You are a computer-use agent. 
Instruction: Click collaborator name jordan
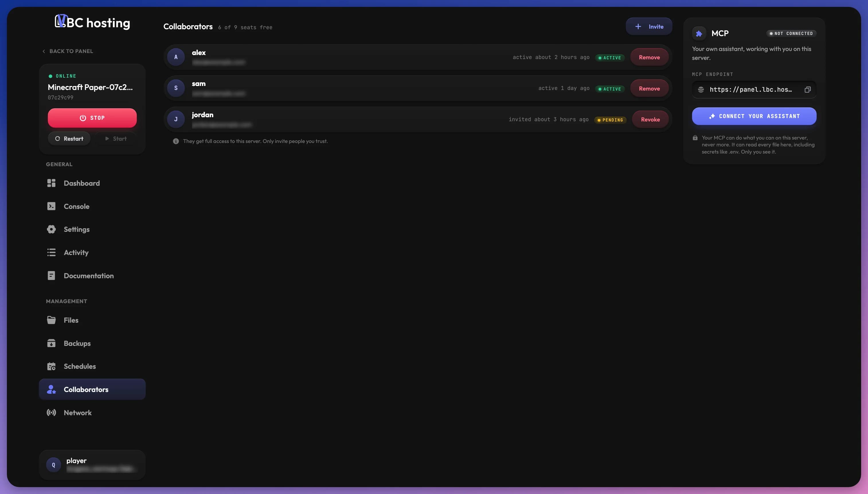coord(203,115)
